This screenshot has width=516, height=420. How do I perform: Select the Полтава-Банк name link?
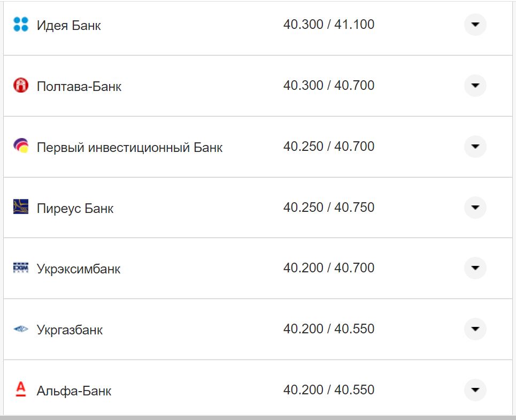[x=78, y=86]
